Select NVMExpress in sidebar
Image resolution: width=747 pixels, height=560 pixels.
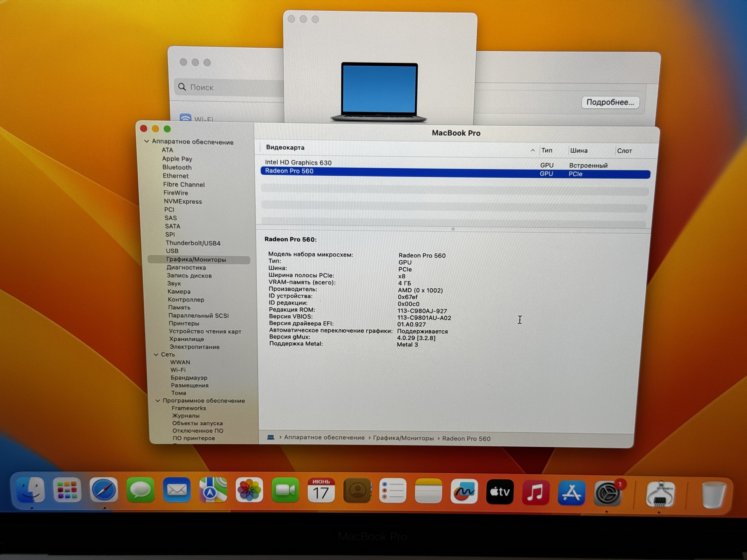click(x=183, y=201)
